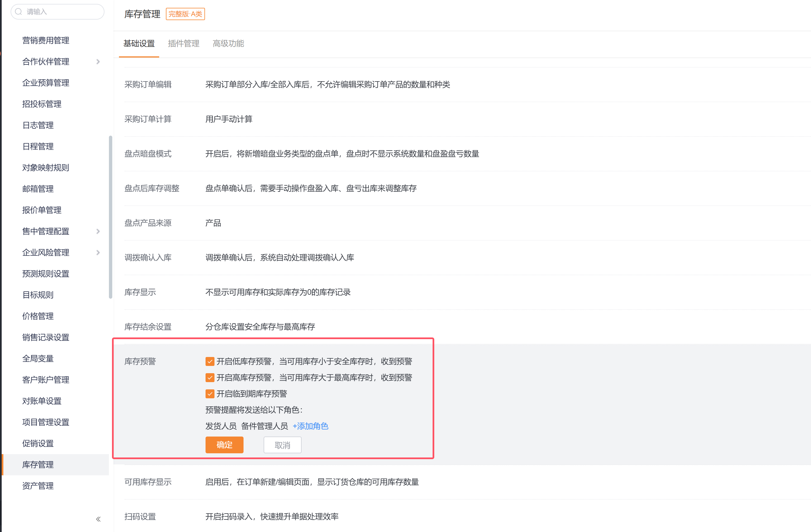Click the sidebar vertical scrollbar
Image resolution: width=811 pixels, height=532 pixels.
point(110,217)
